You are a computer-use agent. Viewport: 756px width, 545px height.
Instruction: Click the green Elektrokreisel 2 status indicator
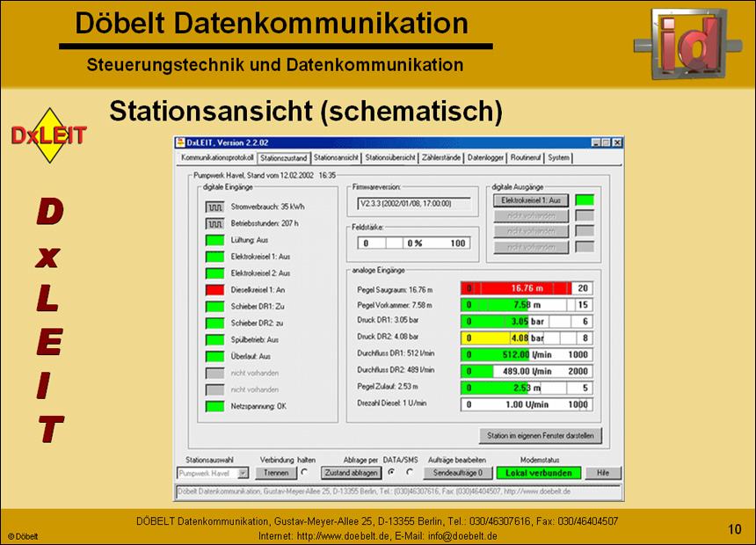pyautogui.click(x=215, y=273)
